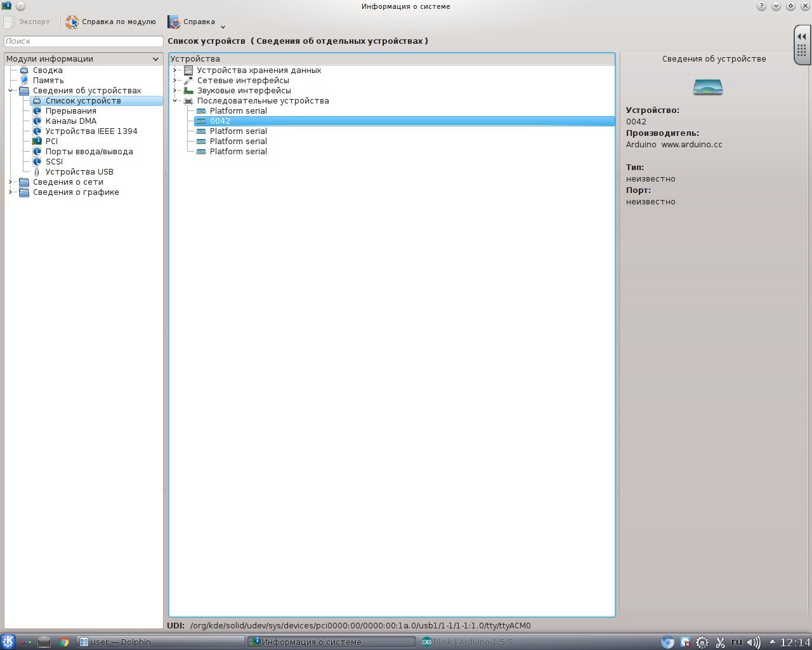
Task: Switch to Информация о системе taskbar entry
Action: tap(331, 642)
